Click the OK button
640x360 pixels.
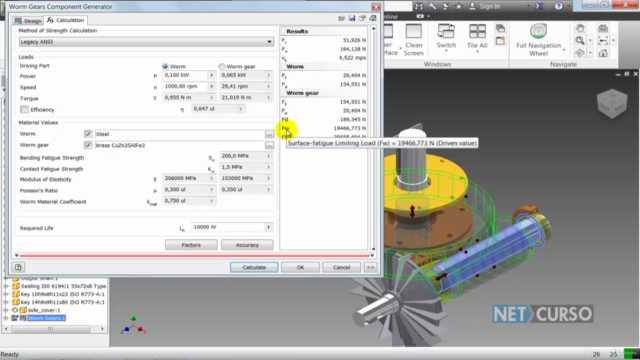pyautogui.click(x=300, y=267)
